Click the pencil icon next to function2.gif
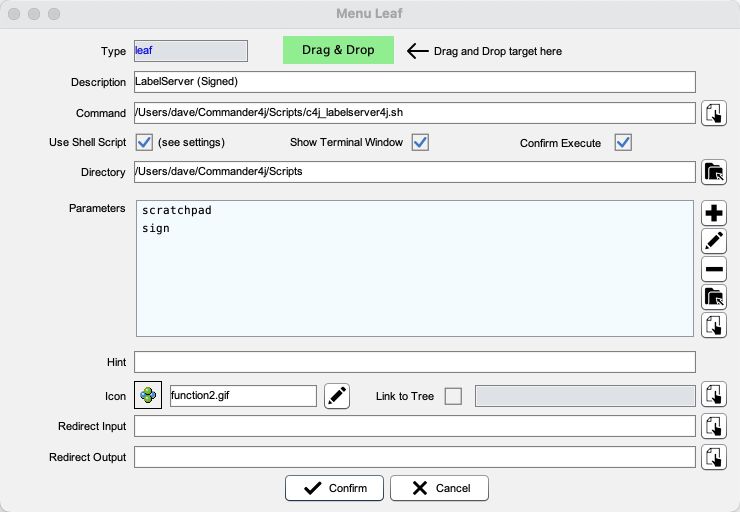 point(338,396)
